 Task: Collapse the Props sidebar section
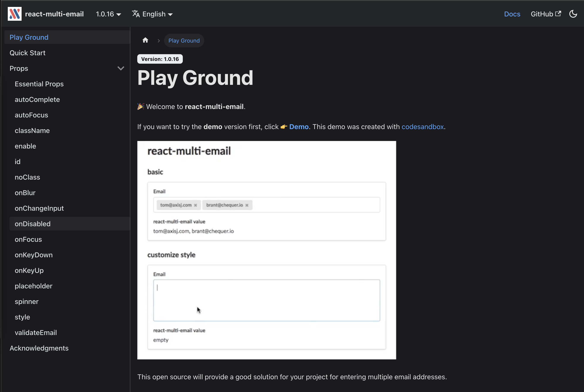[121, 68]
